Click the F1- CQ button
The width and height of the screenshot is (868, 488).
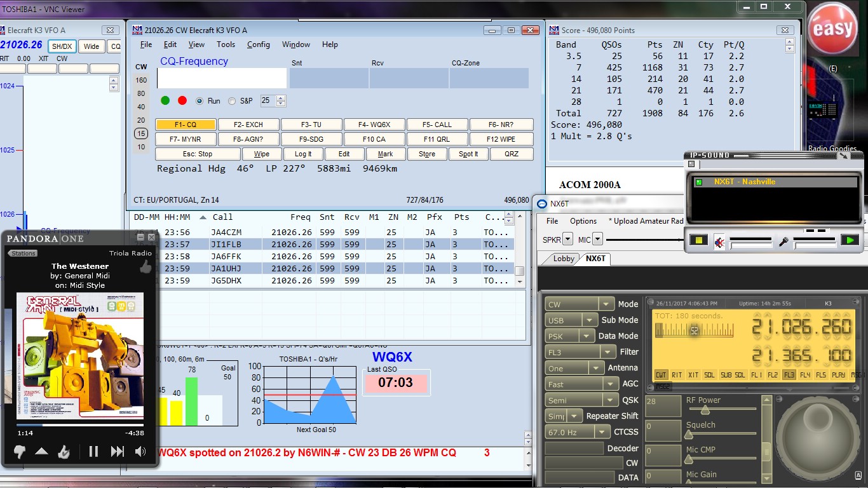coord(186,125)
